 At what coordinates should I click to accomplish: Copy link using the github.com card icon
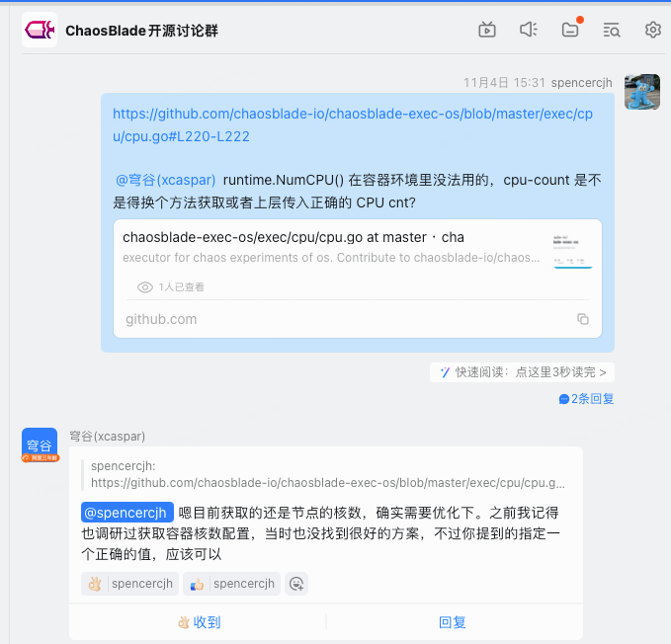(583, 319)
